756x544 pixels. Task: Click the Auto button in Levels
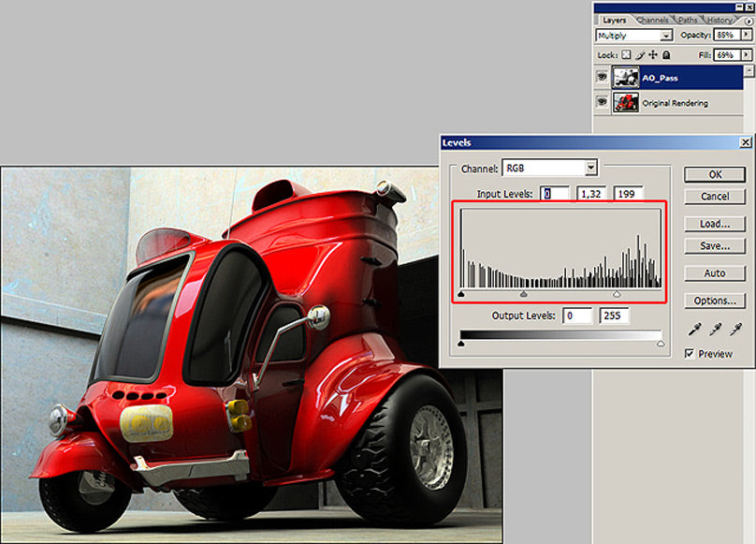[714, 273]
